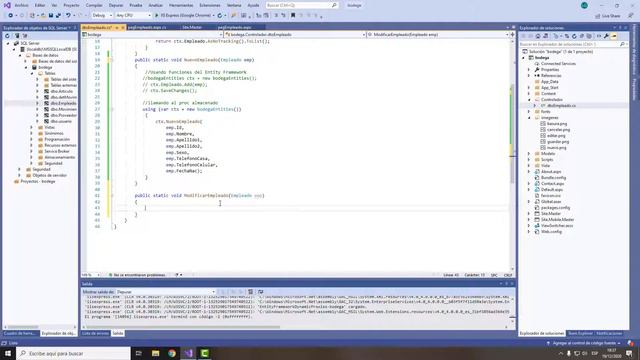Open the ModificarEmpleado member dropdown
Image resolution: width=640 pixels, height=360 pixels.
pyautogui.click(x=437, y=35)
